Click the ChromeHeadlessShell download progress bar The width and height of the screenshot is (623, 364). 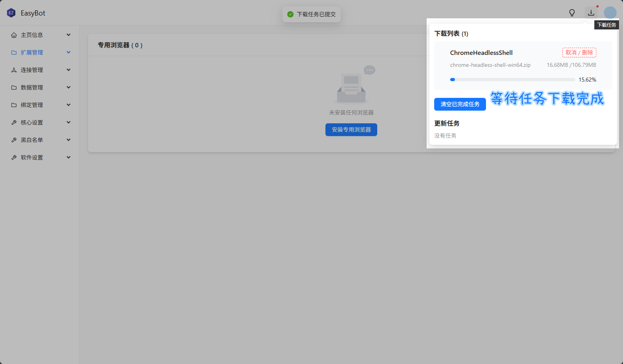[512, 80]
